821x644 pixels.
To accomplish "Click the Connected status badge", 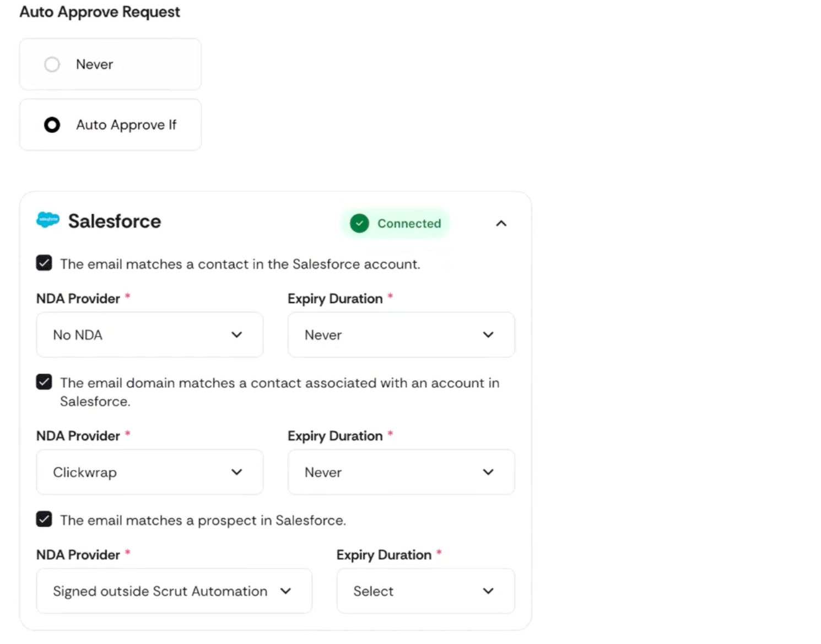I will [396, 224].
